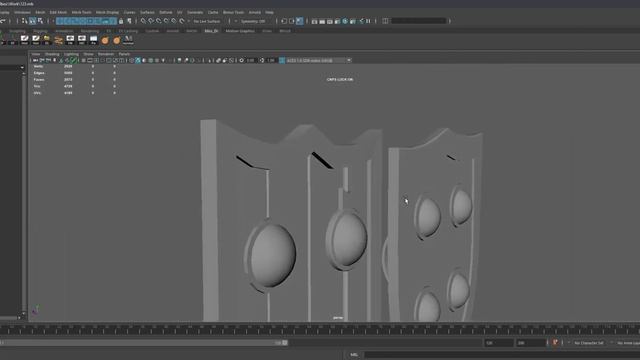640x360 pixels.
Task: Open the Deform menu
Action: [165, 12]
